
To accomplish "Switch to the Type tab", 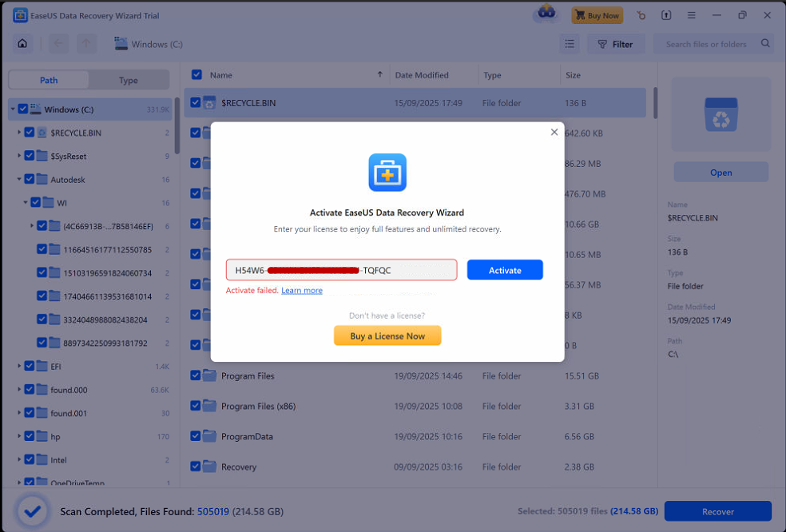I will pos(128,81).
